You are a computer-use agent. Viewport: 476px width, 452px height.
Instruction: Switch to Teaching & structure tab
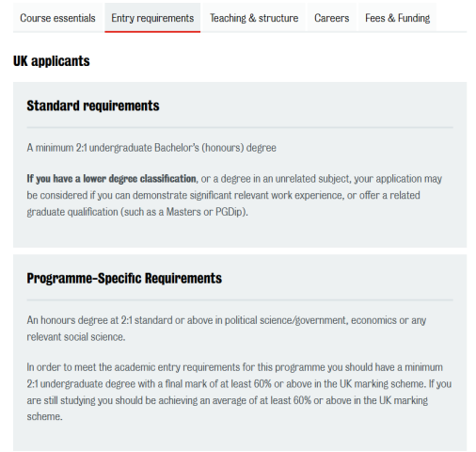(254, 18)
